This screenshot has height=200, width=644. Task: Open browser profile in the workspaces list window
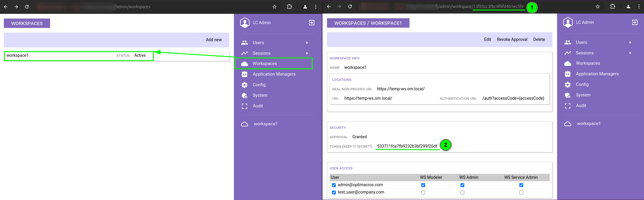point(305,7)
